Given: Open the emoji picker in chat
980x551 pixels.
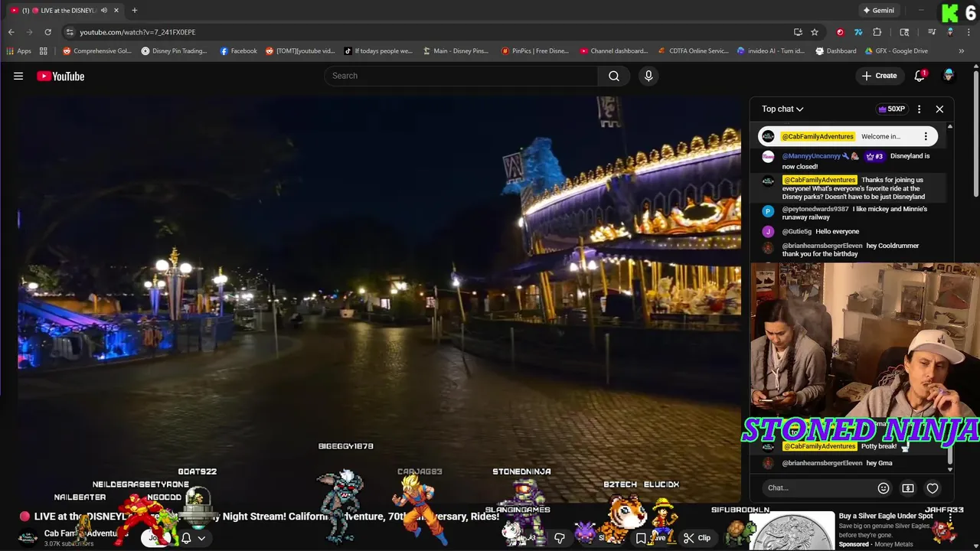Looking at the screenshot, I should pyautogui.click(x=884, y=488).
